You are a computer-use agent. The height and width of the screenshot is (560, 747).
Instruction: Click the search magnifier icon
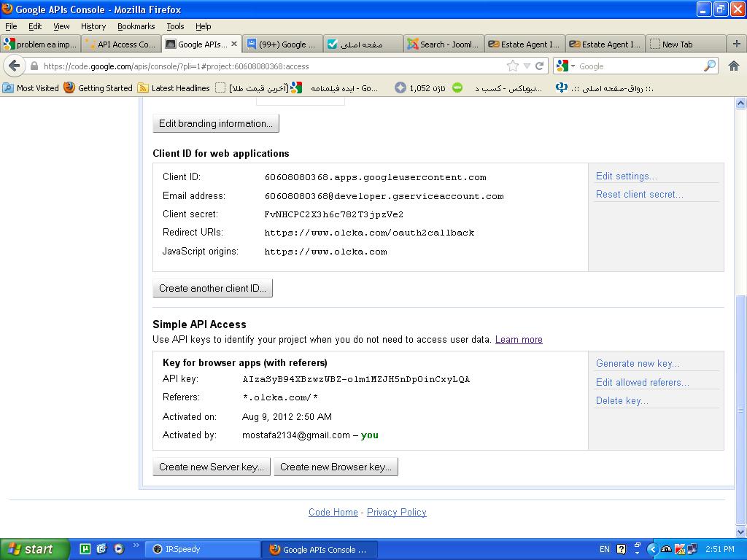[710, 66]
